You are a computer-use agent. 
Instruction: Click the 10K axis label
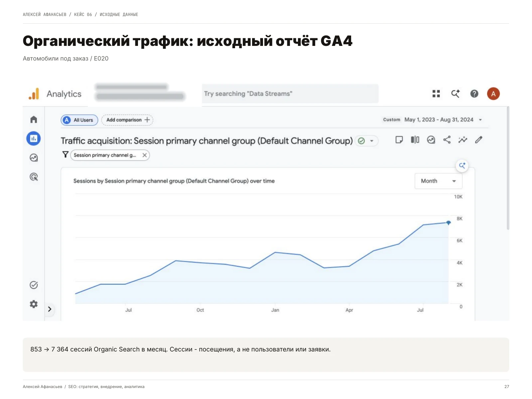(x=458, y=197)
